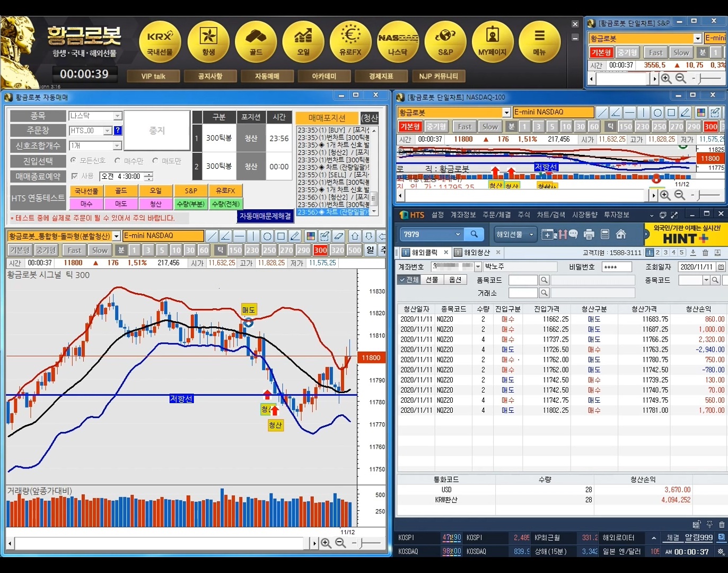Select 매도만 radio button
Image resolution: width=728 pixels, height=573 pixels.
click(155, 160)
